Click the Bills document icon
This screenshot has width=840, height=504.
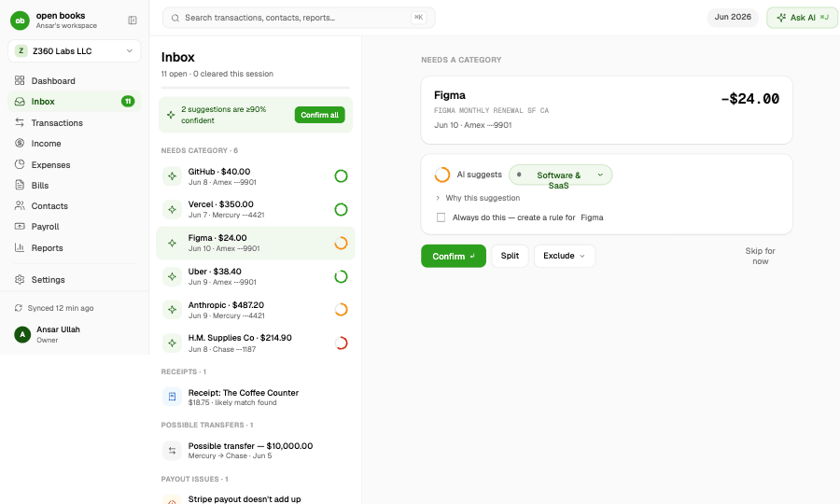[20, 185]
